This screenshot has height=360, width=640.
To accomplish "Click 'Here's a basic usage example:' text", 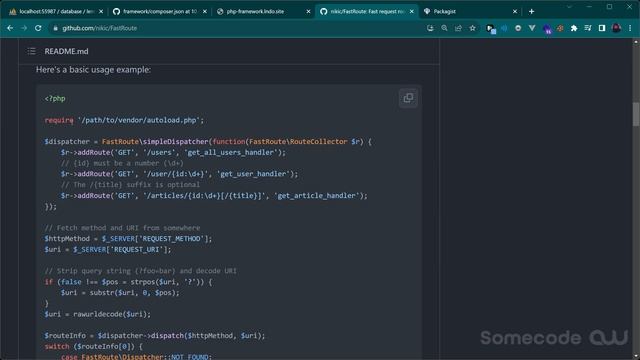I will coord(93,70).
